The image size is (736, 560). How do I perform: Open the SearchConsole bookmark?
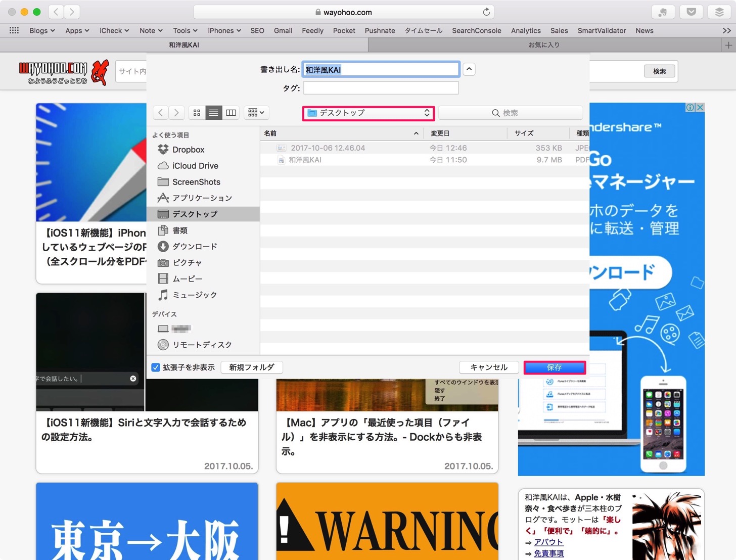(x=477, y=30)
